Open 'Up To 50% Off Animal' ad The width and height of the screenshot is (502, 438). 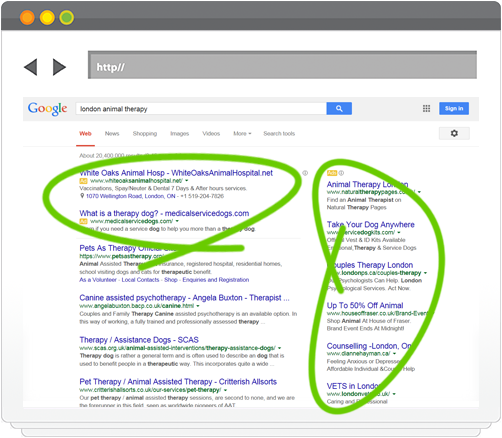click(365, 306)
